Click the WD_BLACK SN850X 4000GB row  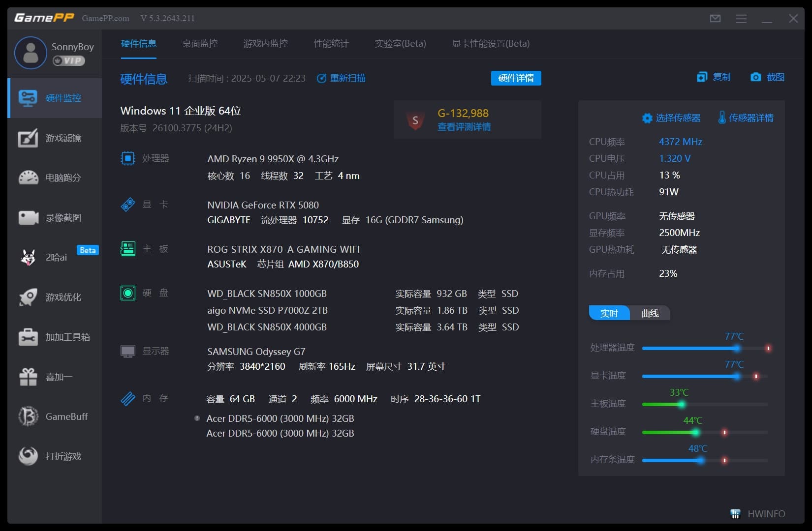pyautogui.click(x=363, y=327)
